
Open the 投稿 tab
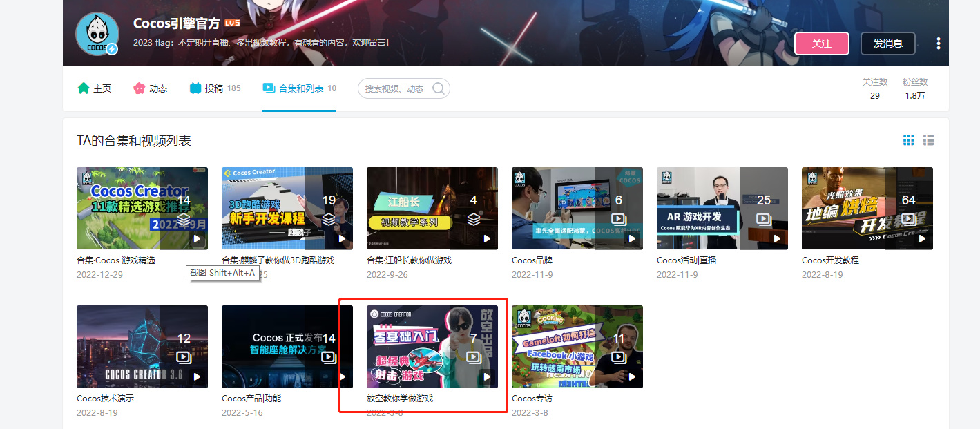tap(215, 88)
